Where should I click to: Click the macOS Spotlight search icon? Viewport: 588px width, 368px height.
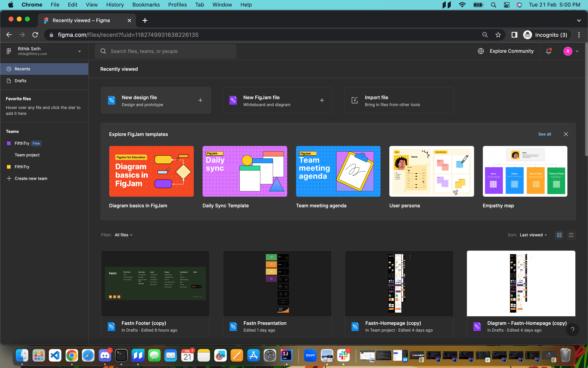pos(493,5)
